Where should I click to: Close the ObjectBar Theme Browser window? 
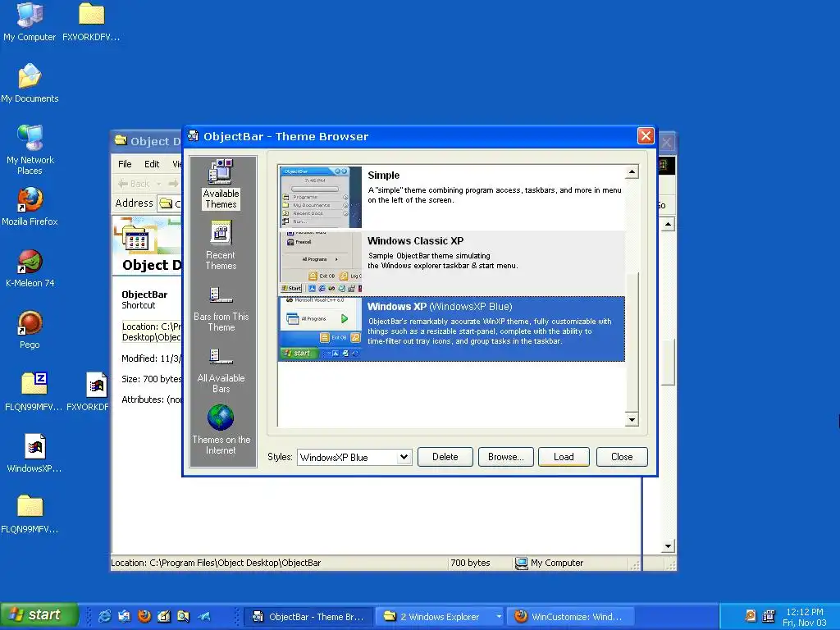pyautogui.click(x=646, y=136)
